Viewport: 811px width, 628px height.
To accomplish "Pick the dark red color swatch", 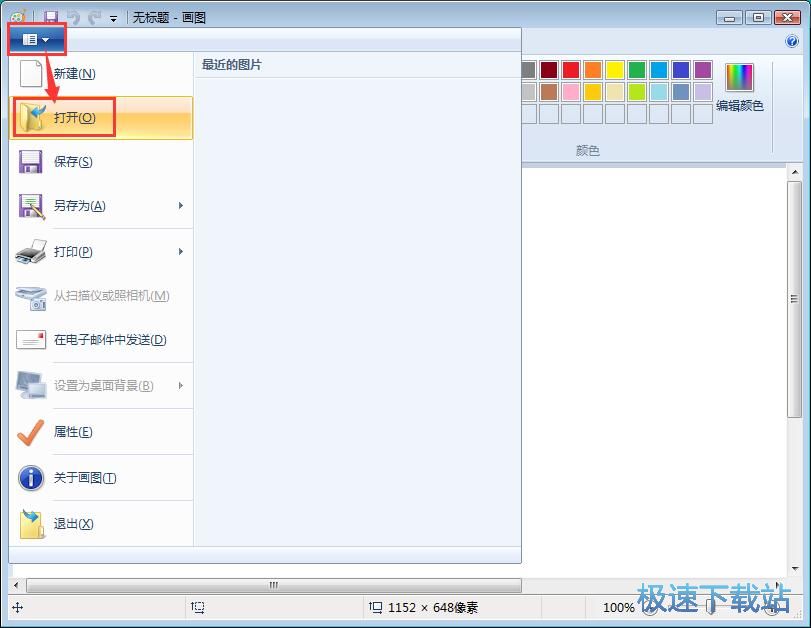I will click(549, 69).
